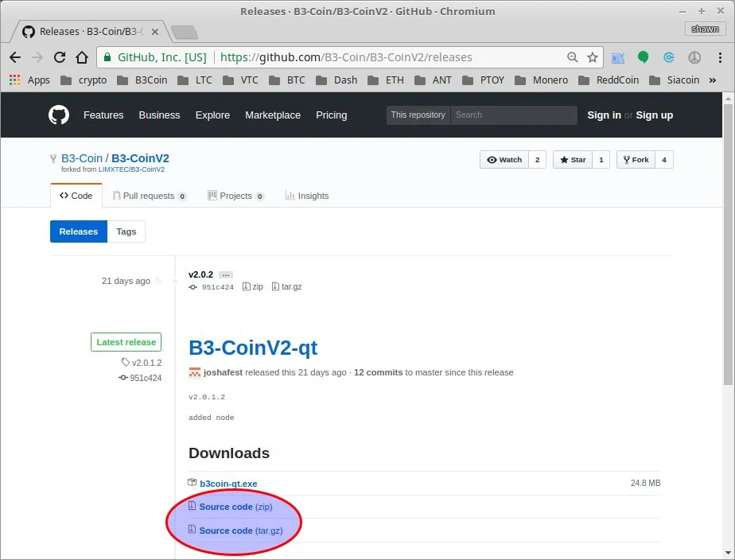
Task: Download the v2.0.2 tar.gz archive
Action: click(x=286, y=286)
